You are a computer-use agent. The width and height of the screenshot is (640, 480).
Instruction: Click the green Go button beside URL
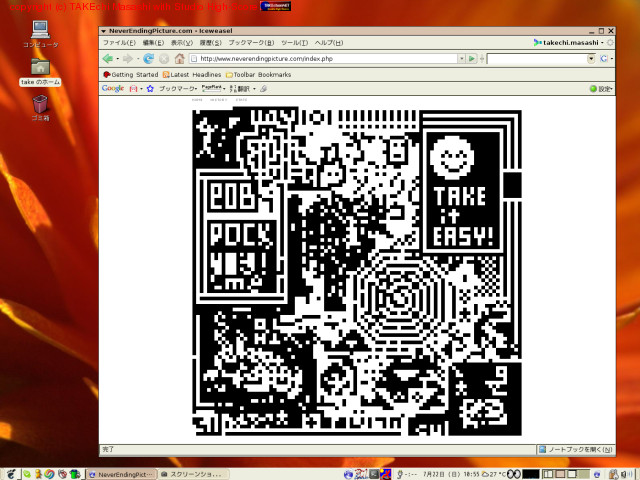[x=471, y=59]
